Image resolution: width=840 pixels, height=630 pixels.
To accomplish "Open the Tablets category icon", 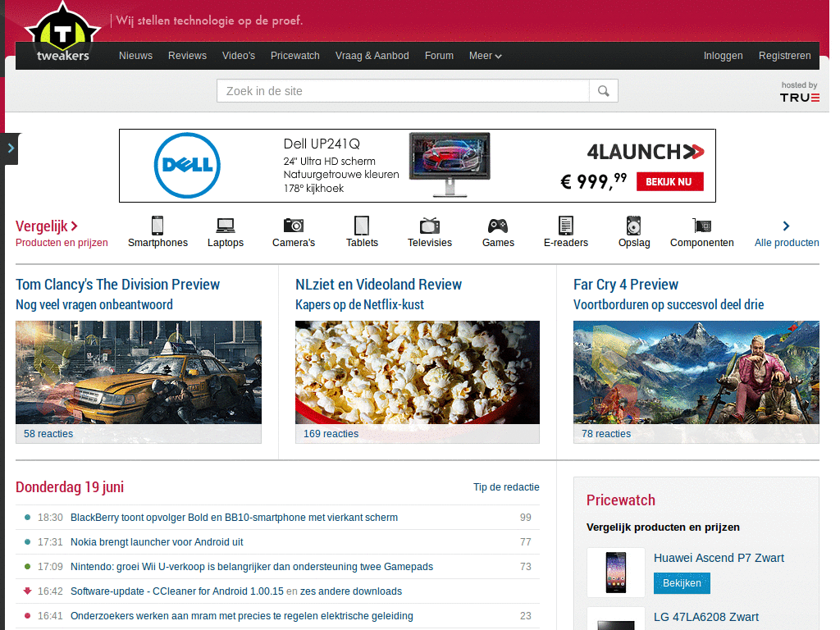I will (x=362, y=226).
